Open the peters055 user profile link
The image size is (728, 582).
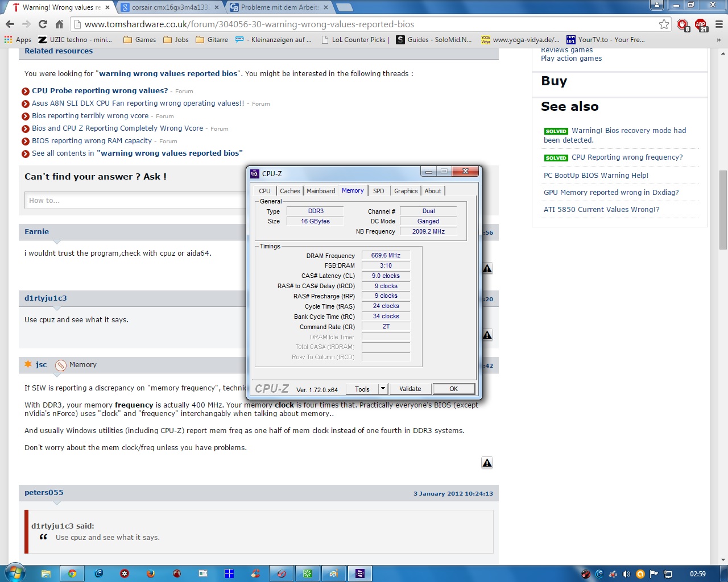44,492
